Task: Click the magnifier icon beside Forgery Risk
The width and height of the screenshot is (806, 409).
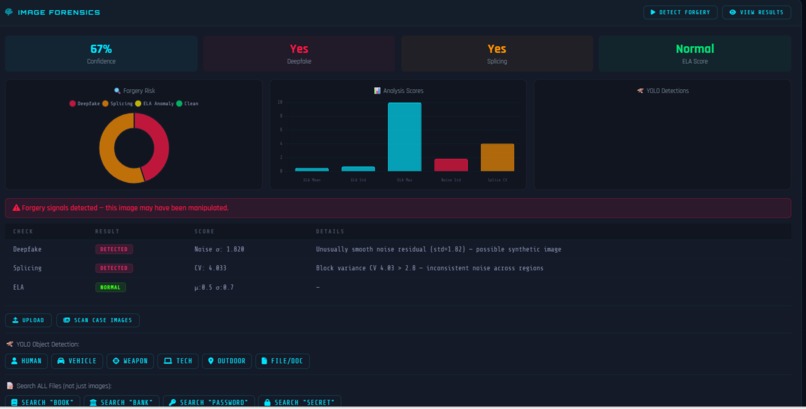Action: point(117,91)
